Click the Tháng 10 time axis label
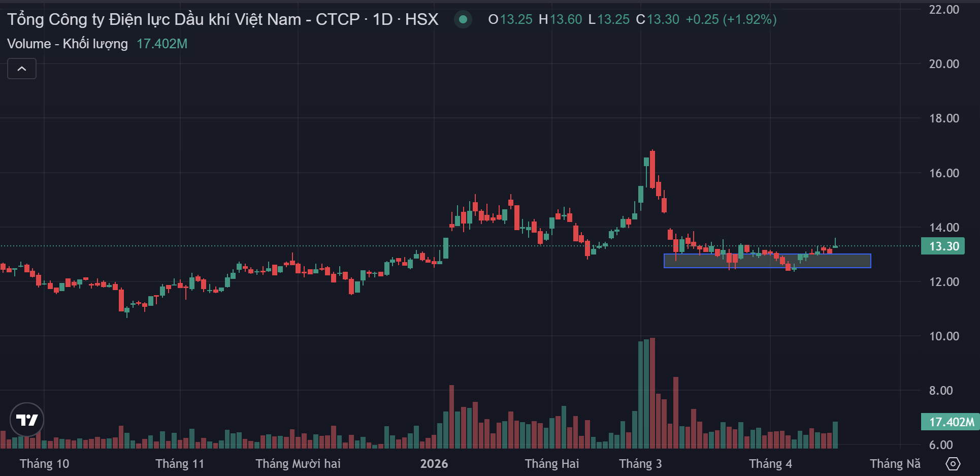 (x=44, y=464)
